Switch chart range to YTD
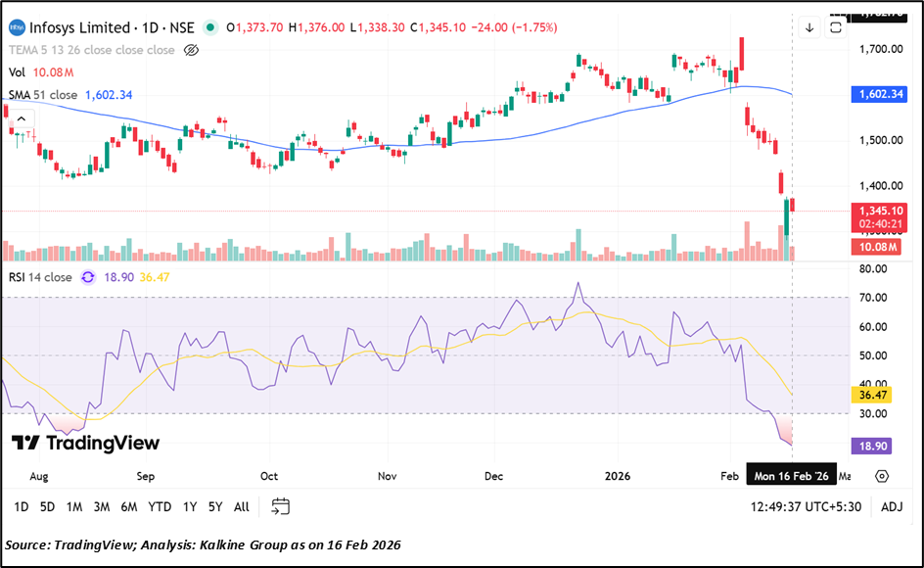The height and width of the screenshot is (568, 924). tap(160, 506)
